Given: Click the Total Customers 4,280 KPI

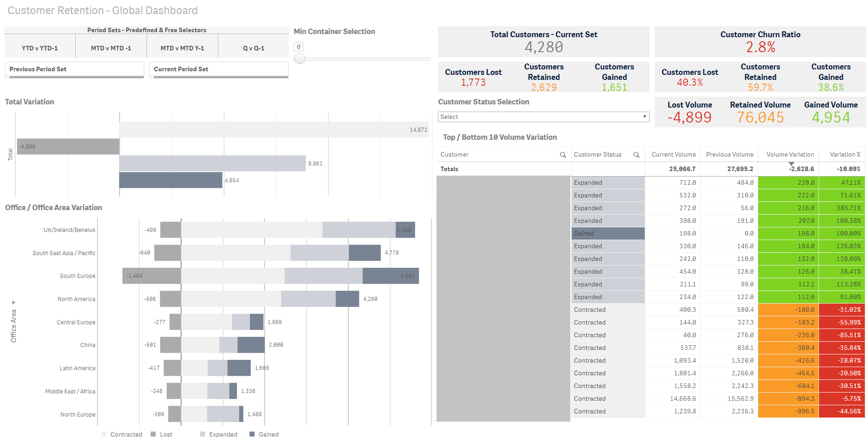Looking at the screenshot, I should point(544,47).
